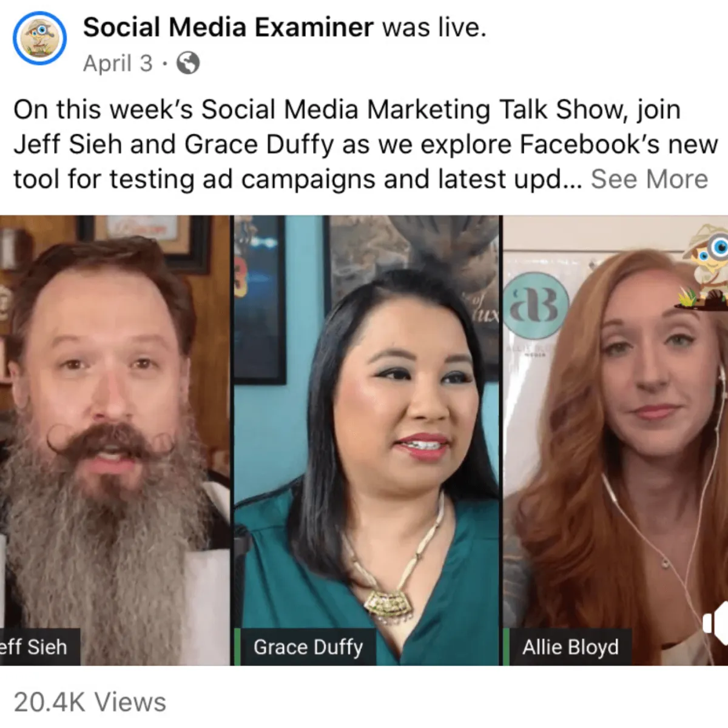728x728 pixels.
Task: Select the Allie Bloyd name label
Action: click(x=571, y=647)
